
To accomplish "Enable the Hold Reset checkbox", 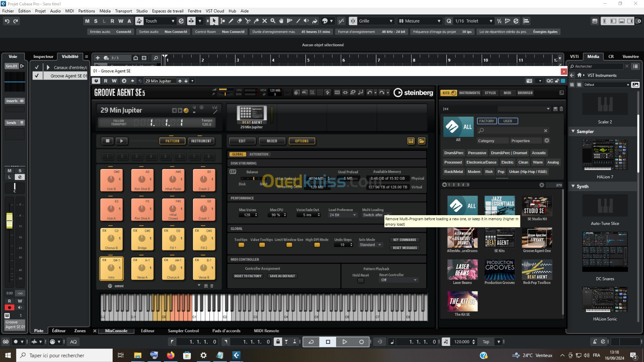I will click(361, 280).
